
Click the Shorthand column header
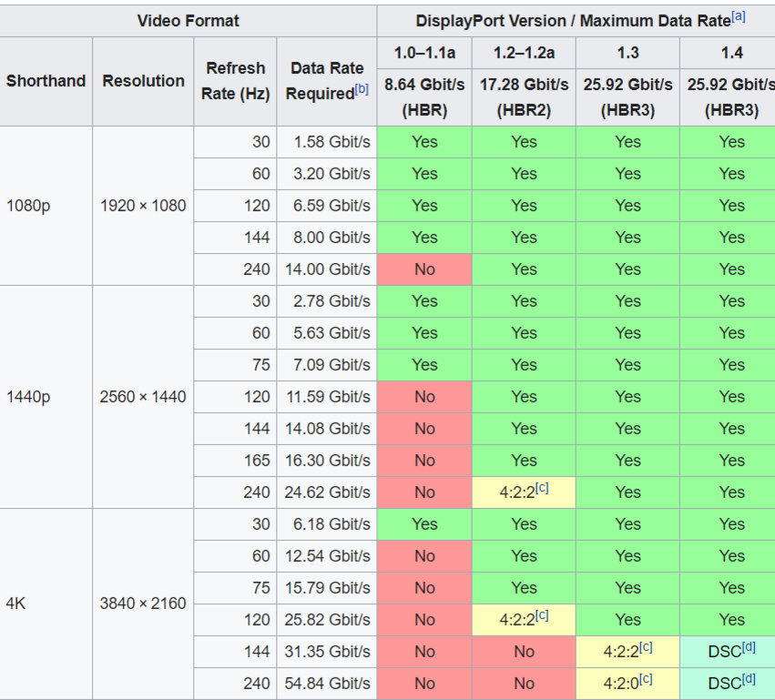click(46, 81)
